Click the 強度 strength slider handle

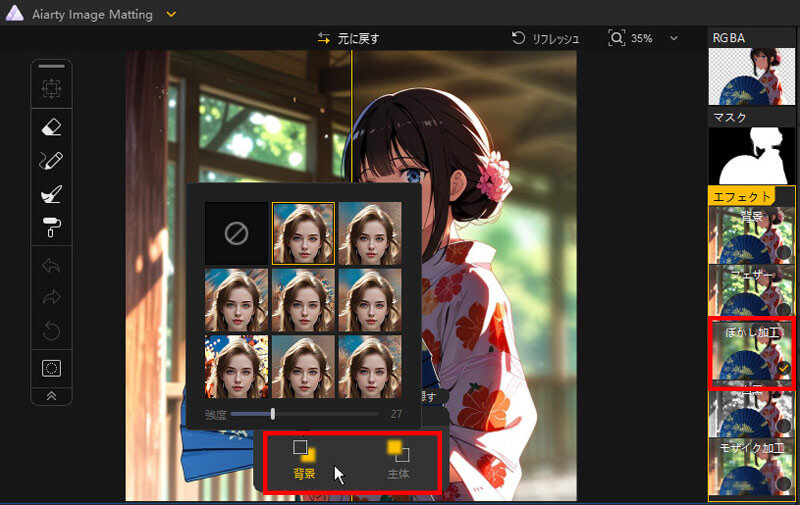coord(273,414)
